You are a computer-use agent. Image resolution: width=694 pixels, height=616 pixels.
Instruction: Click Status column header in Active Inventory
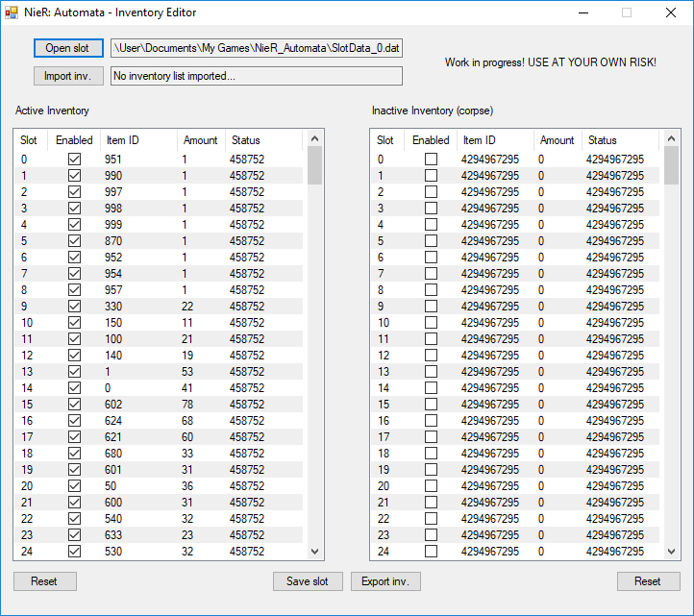(264, 140)
